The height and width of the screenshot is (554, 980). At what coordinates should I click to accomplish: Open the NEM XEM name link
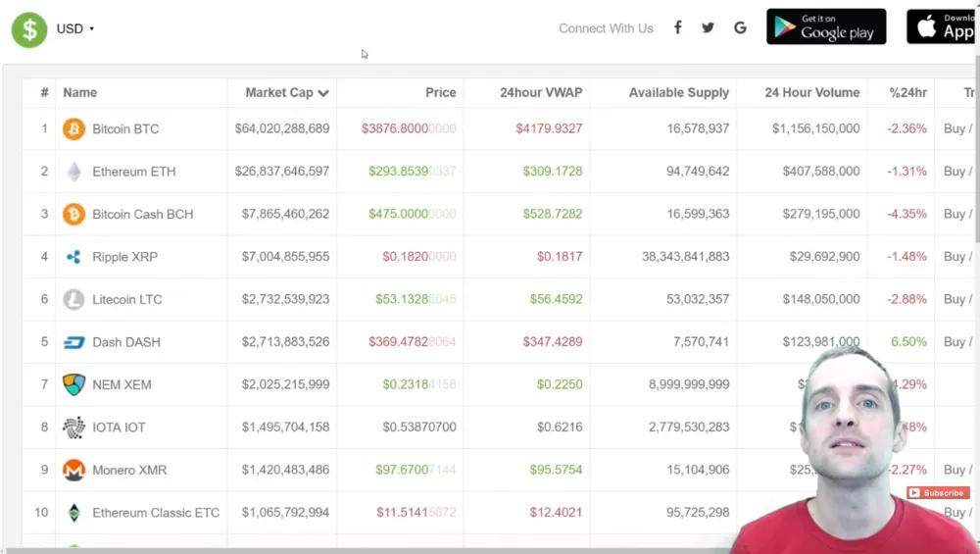click(122, 384)
